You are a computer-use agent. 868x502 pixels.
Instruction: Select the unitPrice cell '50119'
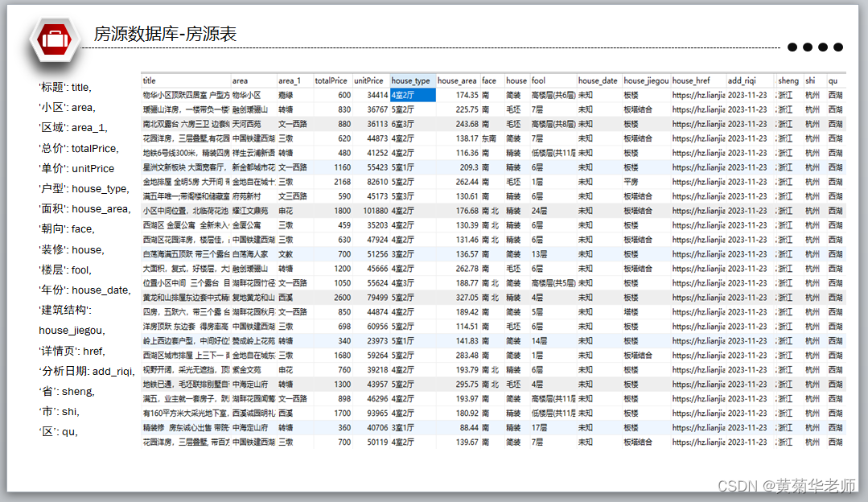pyautogui.click(x=377, y=442)
